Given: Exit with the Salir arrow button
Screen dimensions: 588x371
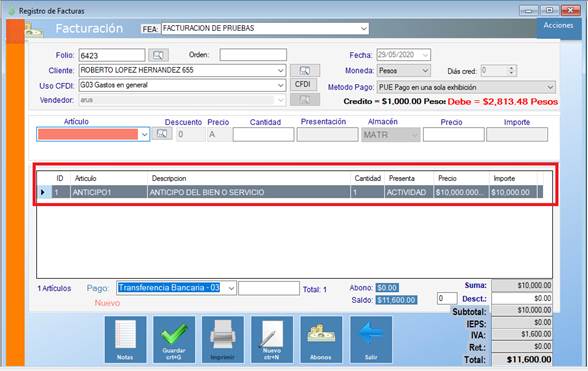Looking at the screenshot, I should pos(371,339).
